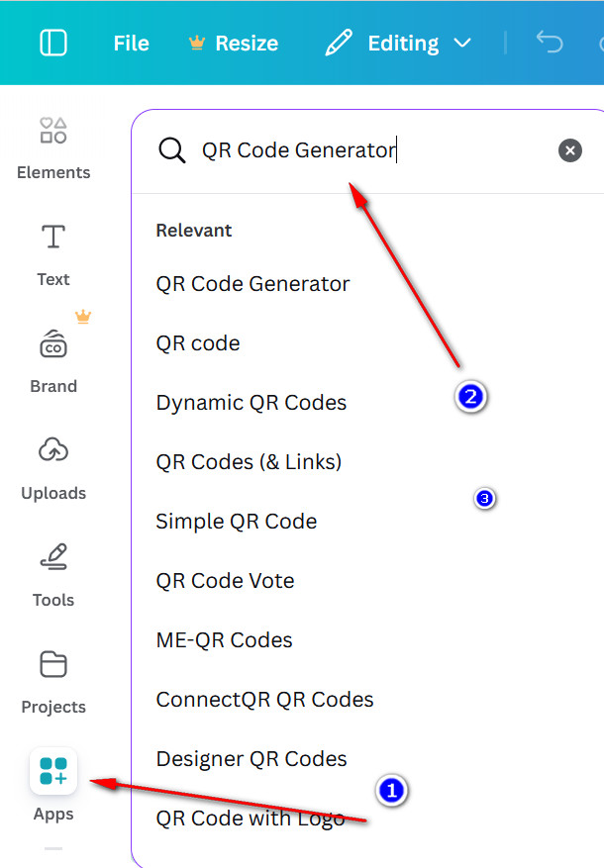Screen dimensions: 604x868
Task: Open the File menu
Action: (x=131, y=44)
